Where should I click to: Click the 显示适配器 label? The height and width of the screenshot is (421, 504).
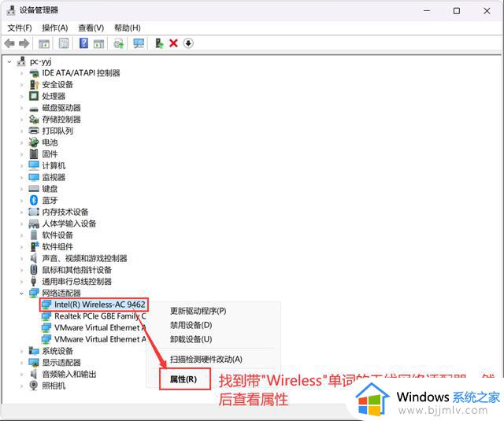pos(61,362)
